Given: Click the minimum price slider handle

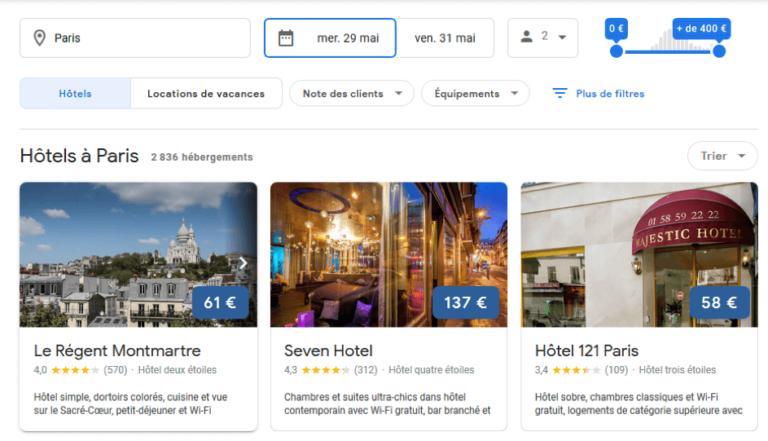Looking at the screenshot, I should click(x=616, y=51).
